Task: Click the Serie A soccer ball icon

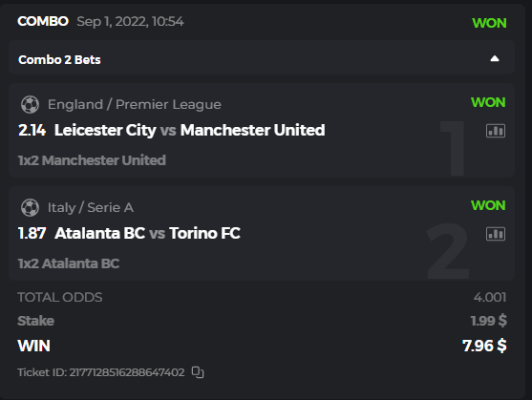Action: [30, 207]
